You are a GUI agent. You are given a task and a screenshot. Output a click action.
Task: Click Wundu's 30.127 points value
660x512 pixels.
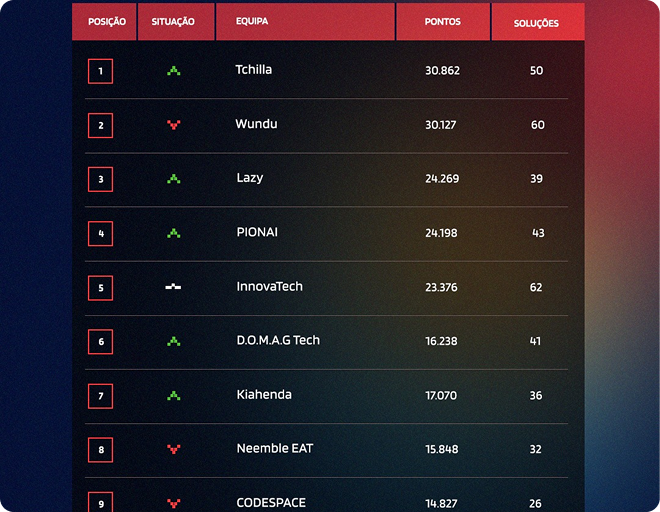(441, 125)
